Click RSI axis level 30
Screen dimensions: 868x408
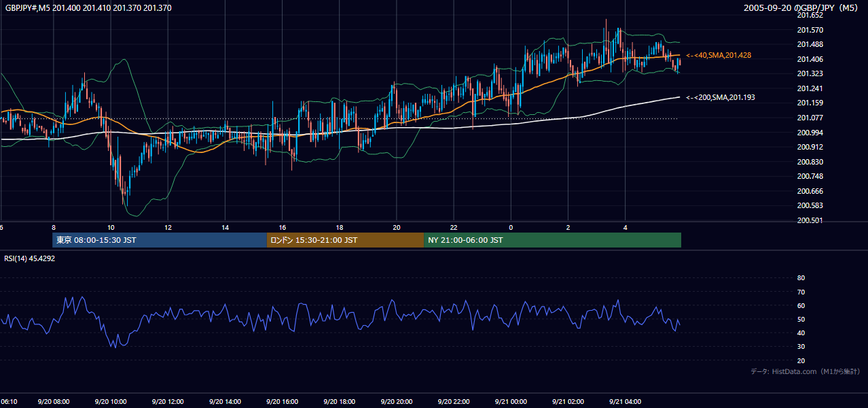coord(801,347)
